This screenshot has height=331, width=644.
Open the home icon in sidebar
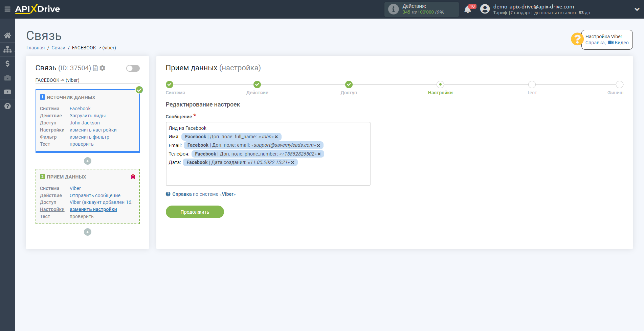coord(7,35)
